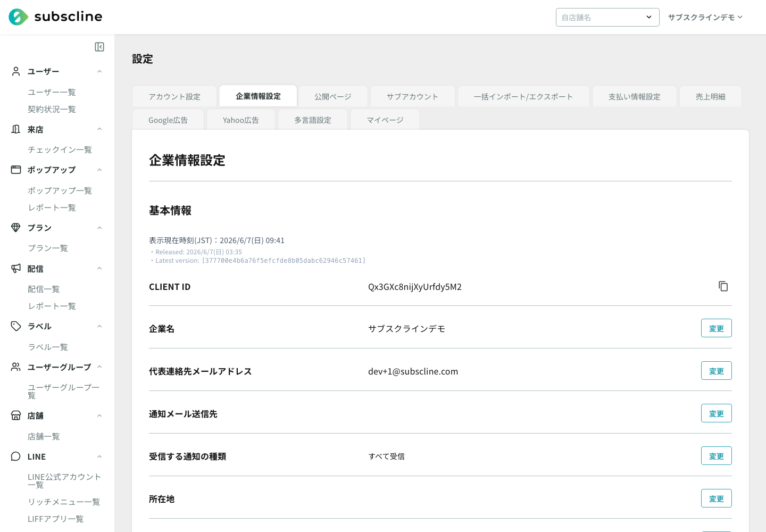Click the ユーザー person icon
Image resolution: width=766 pixels, height=532 pixels.
coord(16,71)
